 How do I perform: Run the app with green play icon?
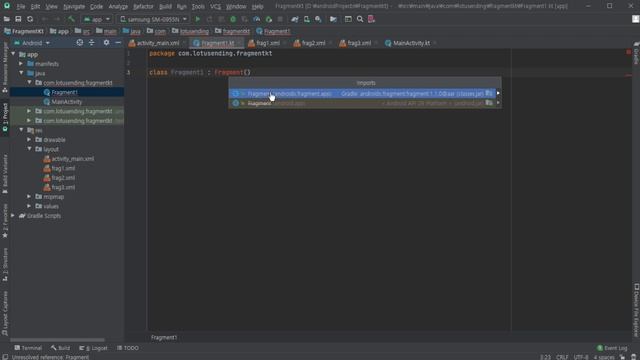[x=198, y=19]
